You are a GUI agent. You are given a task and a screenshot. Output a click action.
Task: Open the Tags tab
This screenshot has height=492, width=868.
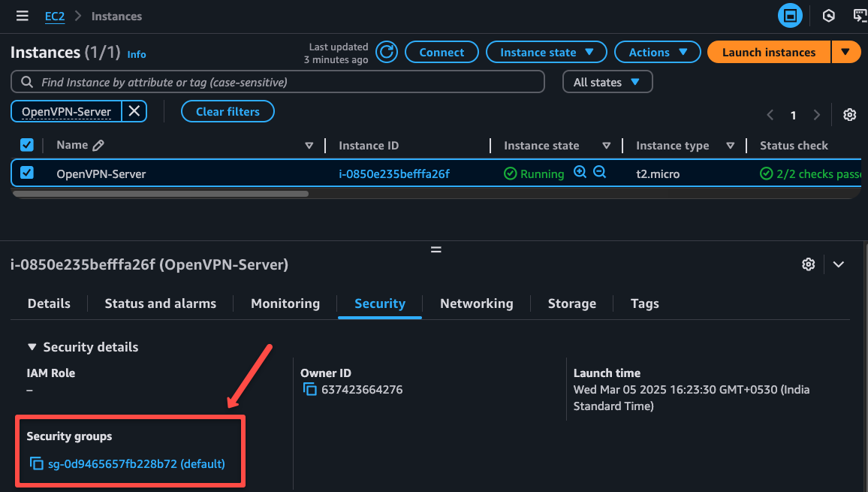pyautogui.click(x=644, y=303)
